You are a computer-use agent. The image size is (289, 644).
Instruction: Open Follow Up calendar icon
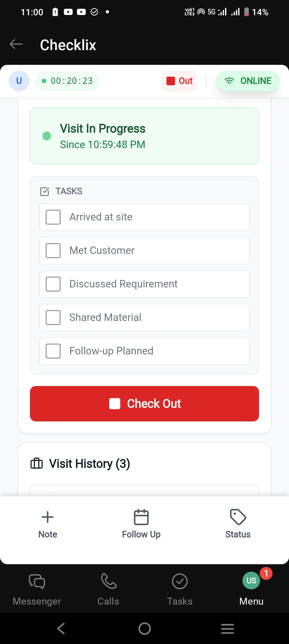[x=141, y=517]
